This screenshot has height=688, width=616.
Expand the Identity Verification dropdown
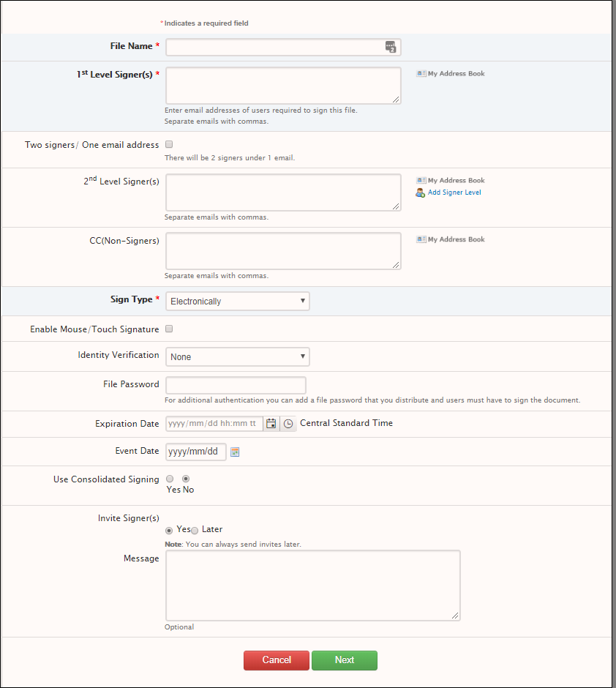click(237, 356)
